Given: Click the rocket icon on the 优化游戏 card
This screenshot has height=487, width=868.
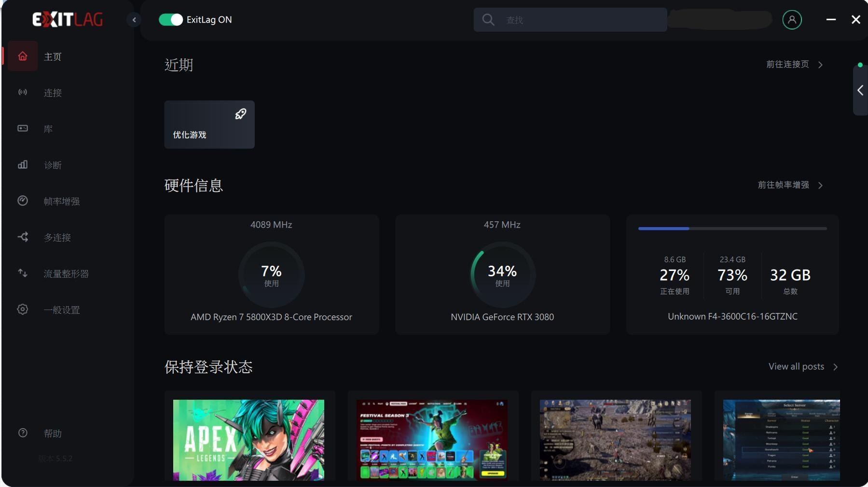Looking at the screenshot, I should tap(240, 114).
